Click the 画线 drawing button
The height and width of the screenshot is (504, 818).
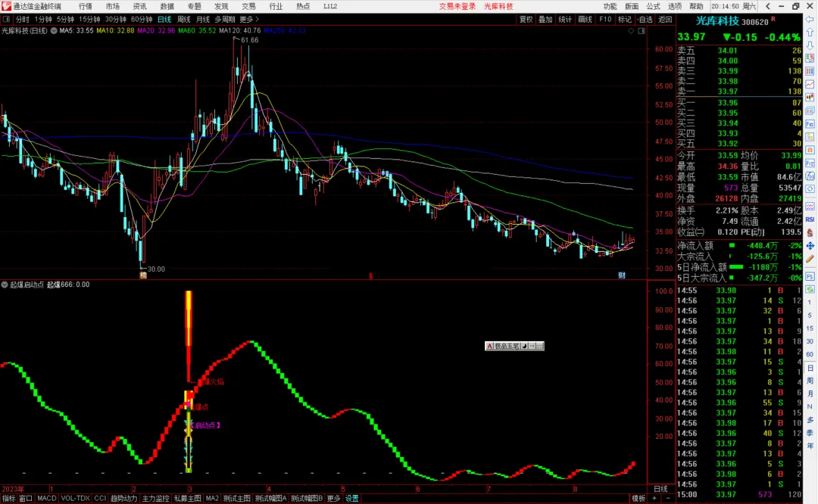[585, 19]
